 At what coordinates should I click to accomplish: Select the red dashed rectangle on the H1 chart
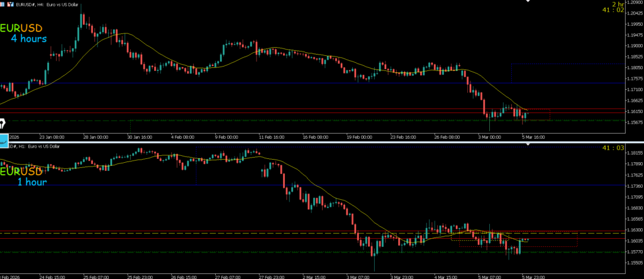[x=577, y=239]
